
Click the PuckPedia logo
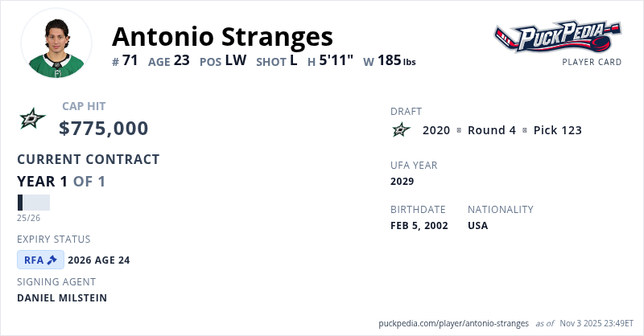click(558, 36)
